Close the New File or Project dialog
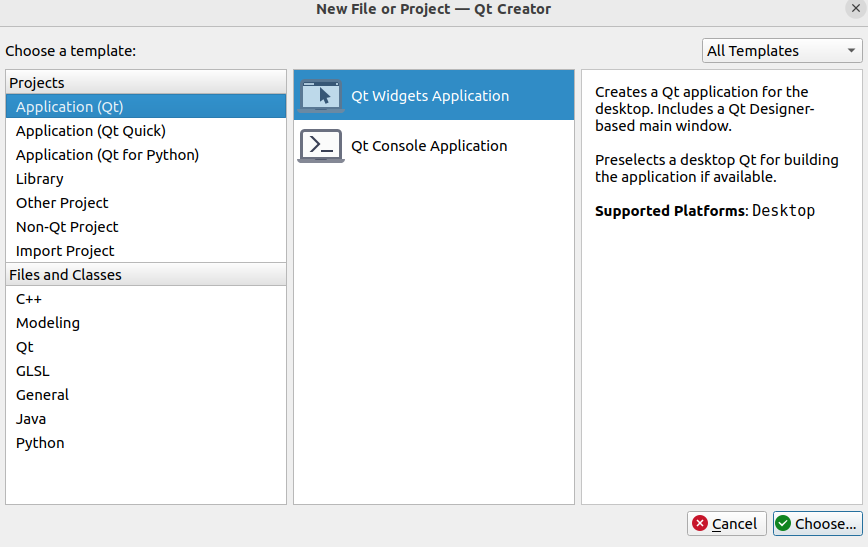This screenshot has height=547, width=868. coord(855,8)
